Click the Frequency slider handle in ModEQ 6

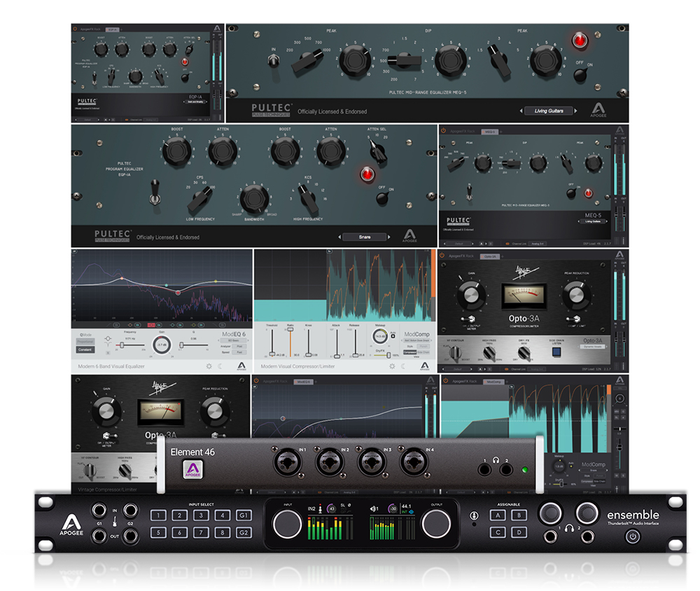tap(122, 345)
